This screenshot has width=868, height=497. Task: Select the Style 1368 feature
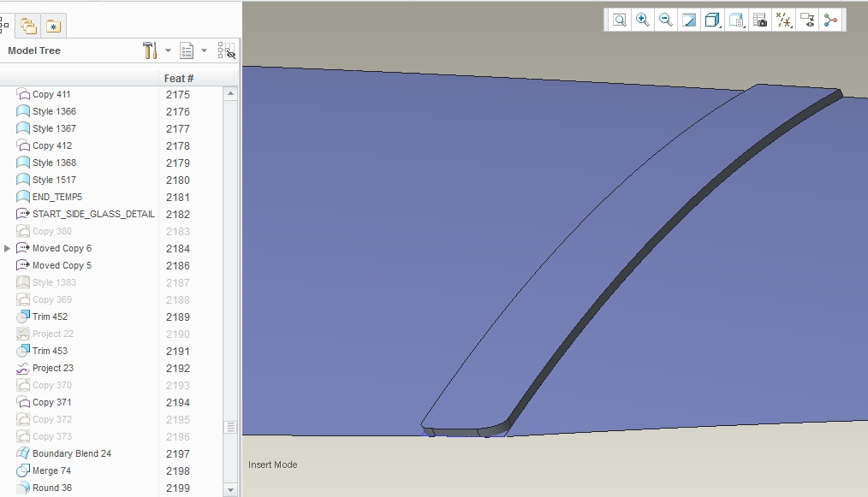click(x=54, y=163)
